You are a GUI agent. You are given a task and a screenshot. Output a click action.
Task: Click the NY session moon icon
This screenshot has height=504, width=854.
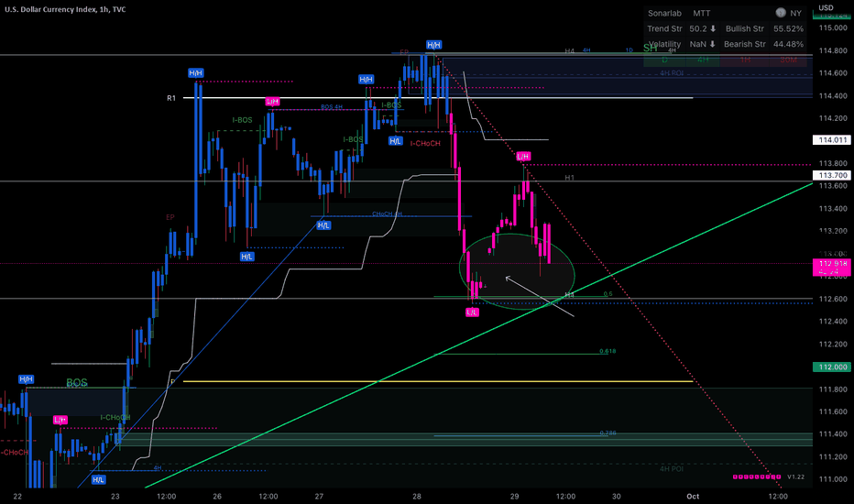point(781,13)
